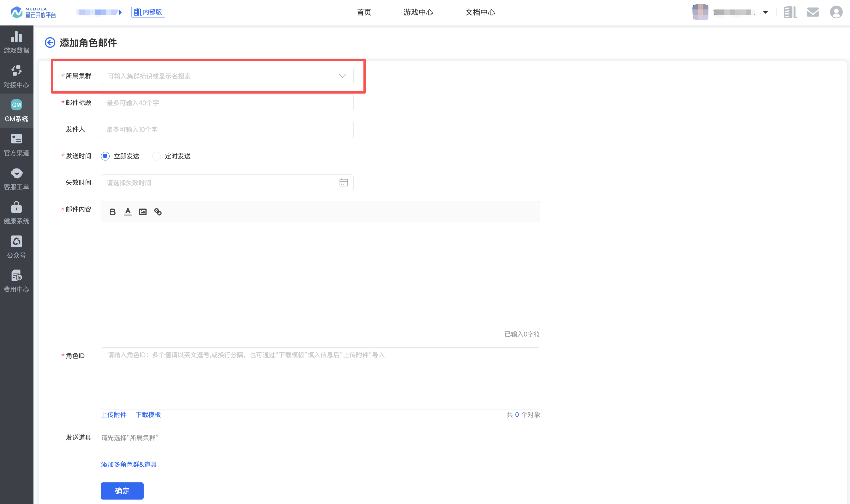Click the 内部版 badge

(148, 12)
